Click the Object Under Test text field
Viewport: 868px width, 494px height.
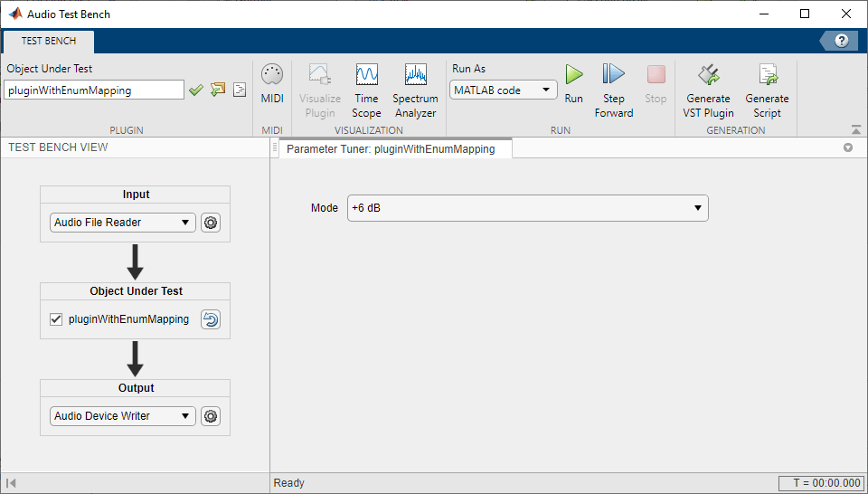pos(94,90)
